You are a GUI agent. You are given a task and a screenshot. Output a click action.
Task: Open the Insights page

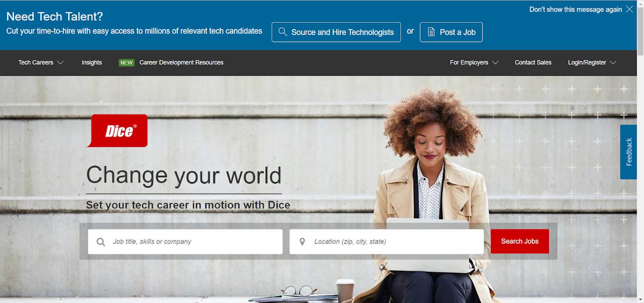point(92,62)
